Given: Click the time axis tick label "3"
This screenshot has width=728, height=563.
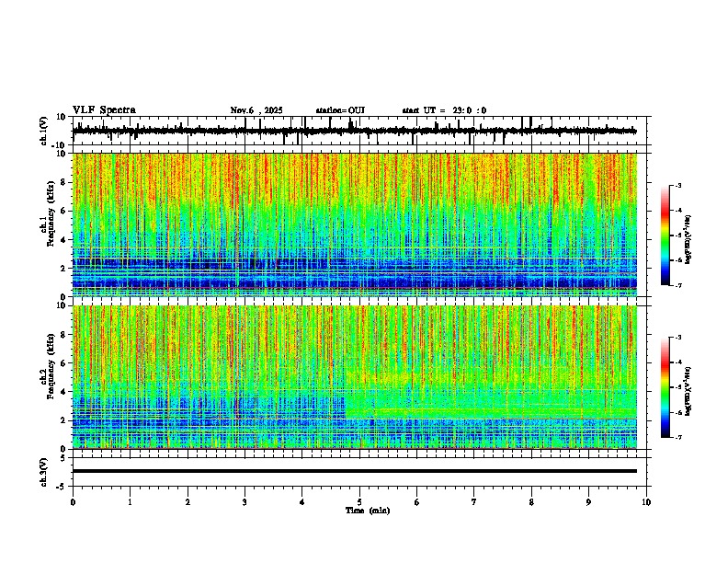Looking at the screenshot, I should pyautogui.click(x=245, y=502).
